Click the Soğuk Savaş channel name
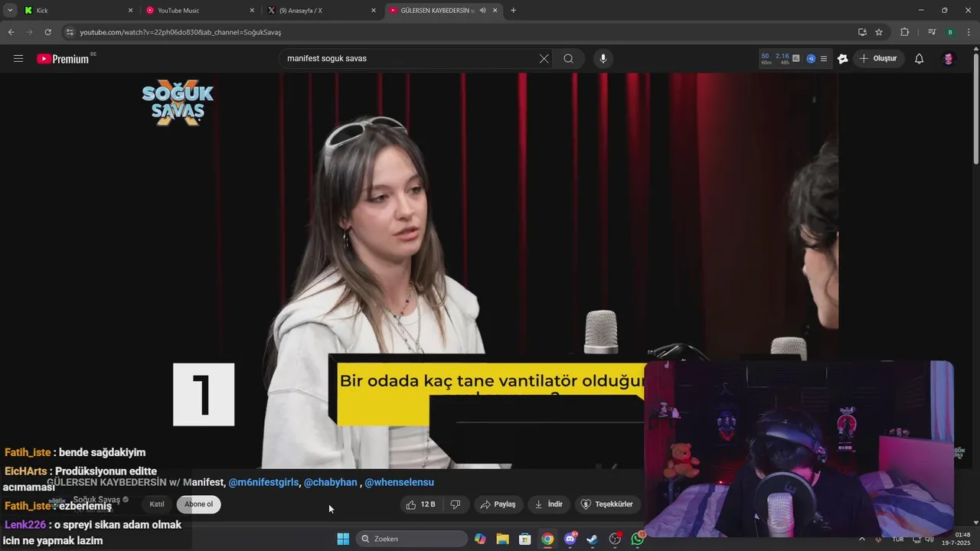The image size is (980, 551). coord(96,500)
